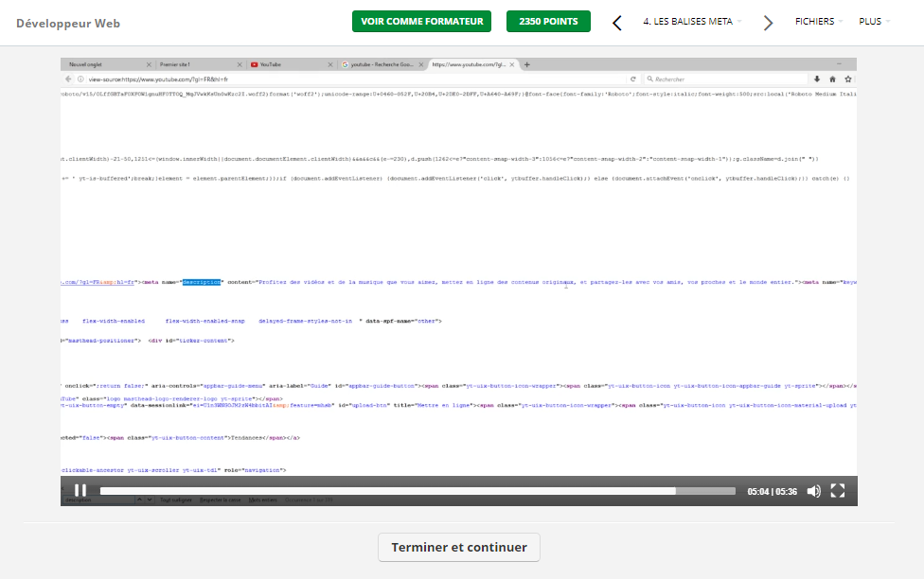
Task: Open the FICHIERS dropdown menu
Action: coord(819,22)
